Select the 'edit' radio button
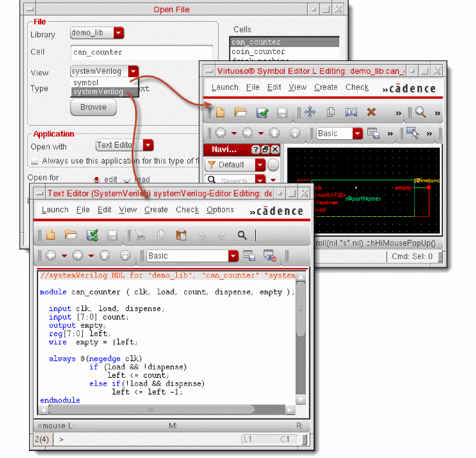Image resolution: width=476 pixels, height=458 pixels. (97, 179)
